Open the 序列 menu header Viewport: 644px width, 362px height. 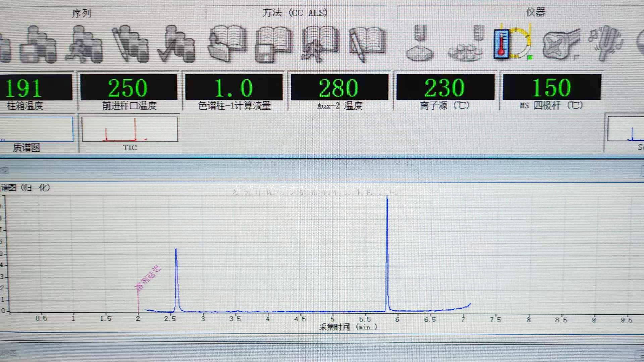tap(82, 13)
